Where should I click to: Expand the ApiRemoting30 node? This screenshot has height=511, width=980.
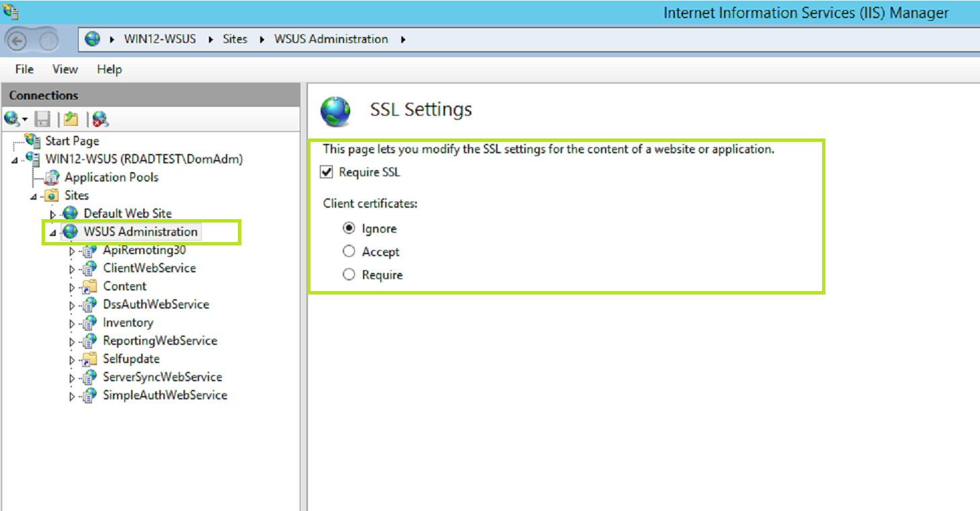tap(73, 250)
